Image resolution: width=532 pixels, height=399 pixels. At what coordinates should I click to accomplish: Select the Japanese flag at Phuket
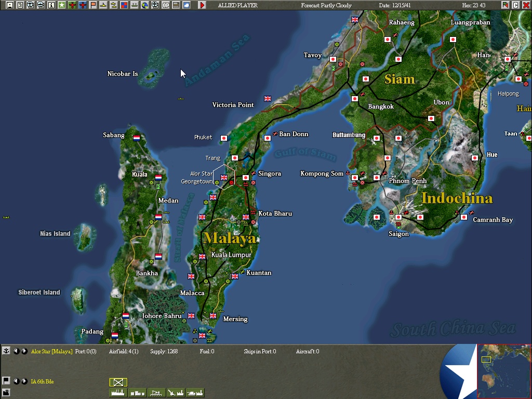(224, 138)
